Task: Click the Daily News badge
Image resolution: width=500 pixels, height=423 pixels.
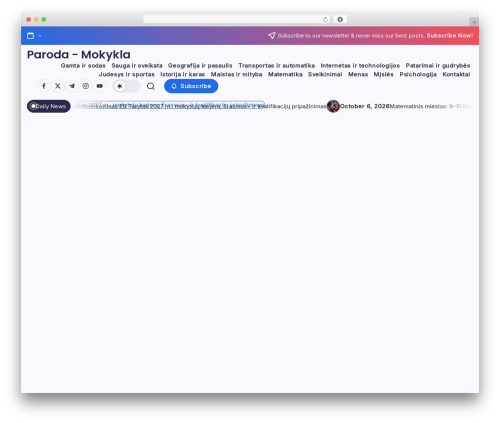Action: click(x=49, y=106)
